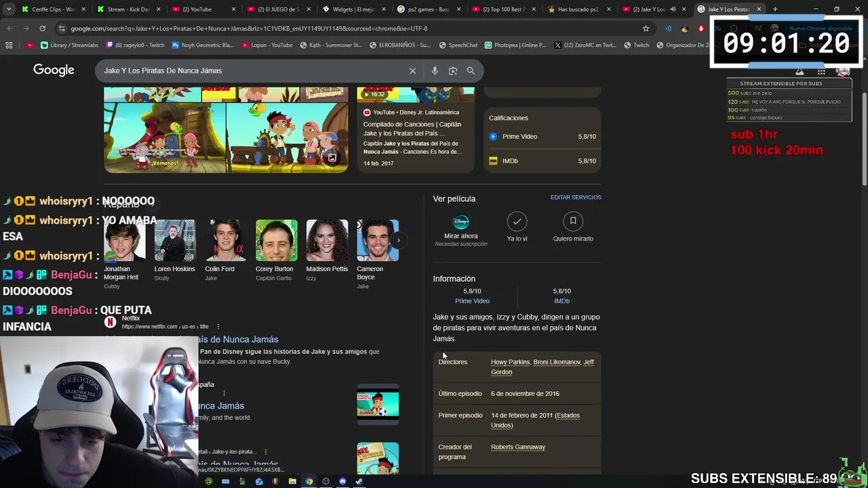Open the Broni Likomanov director link
868x488 pixels.
pyautogui.click(x=557, y=362)
